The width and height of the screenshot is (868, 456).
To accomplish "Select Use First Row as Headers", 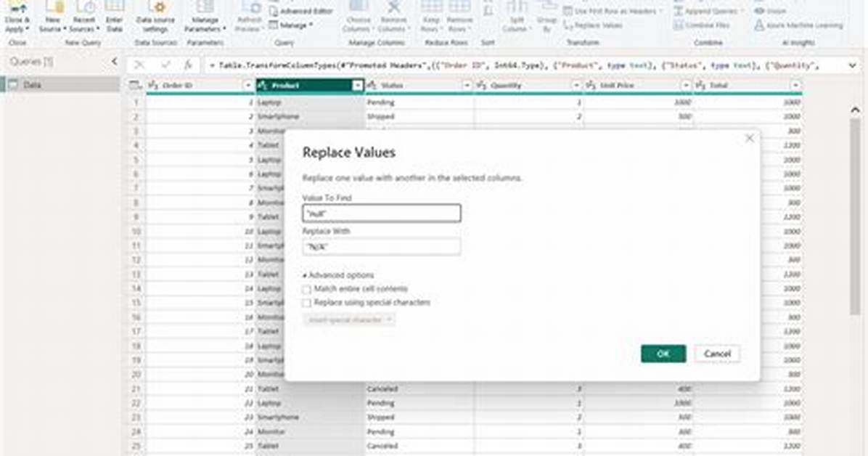I will 612,11.
